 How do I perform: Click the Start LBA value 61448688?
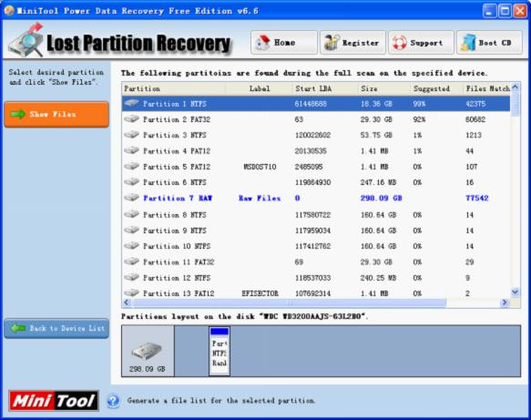(x=311, y=104)
